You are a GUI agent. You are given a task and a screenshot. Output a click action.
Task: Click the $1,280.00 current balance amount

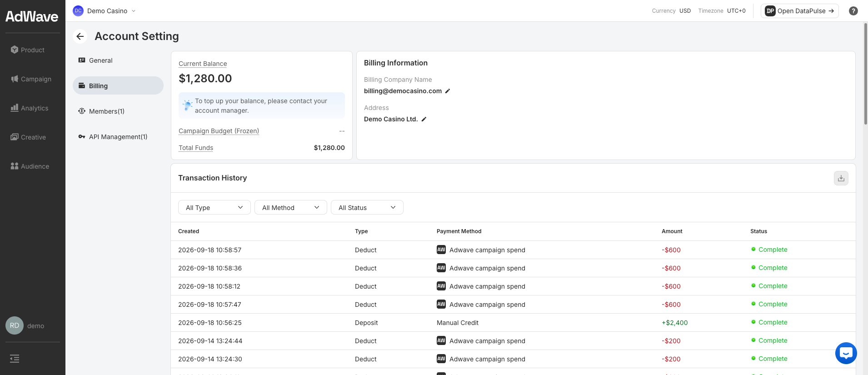click(205, 78)
